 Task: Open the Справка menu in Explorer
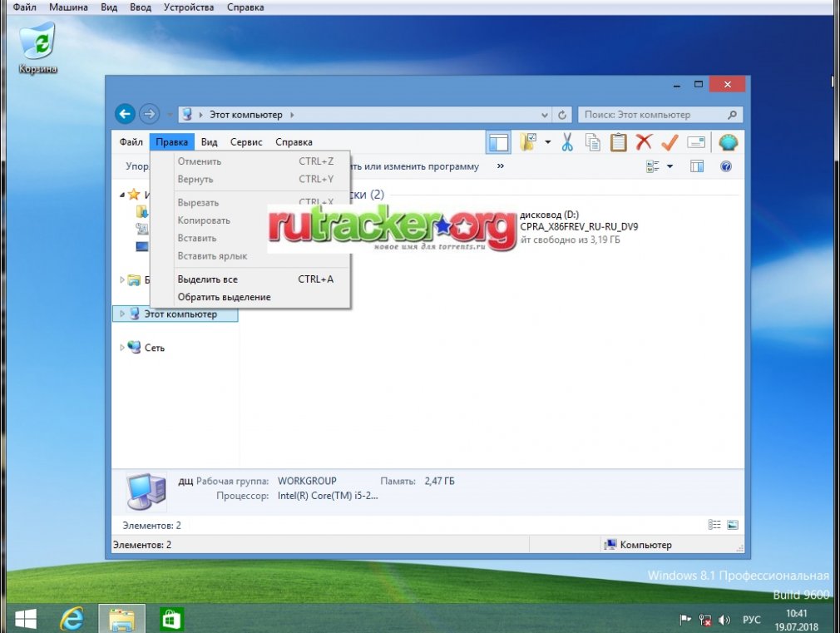(x=294, y=142)
